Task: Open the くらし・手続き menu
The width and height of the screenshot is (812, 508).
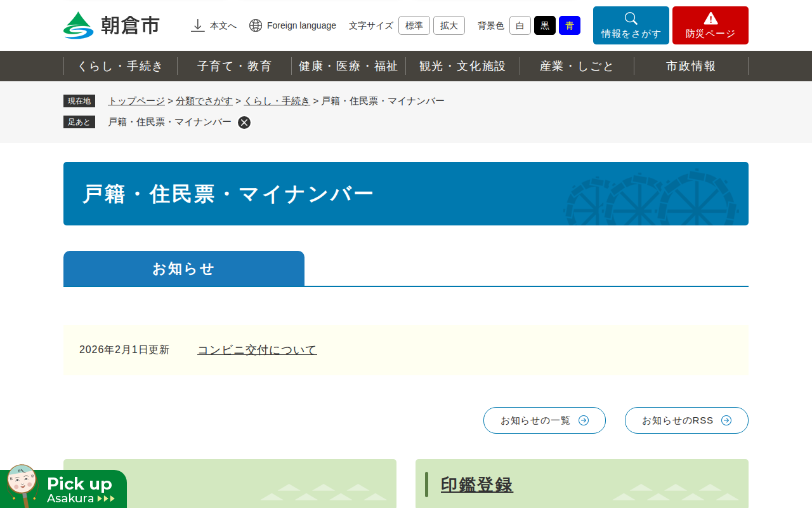Action: (121, 66)
